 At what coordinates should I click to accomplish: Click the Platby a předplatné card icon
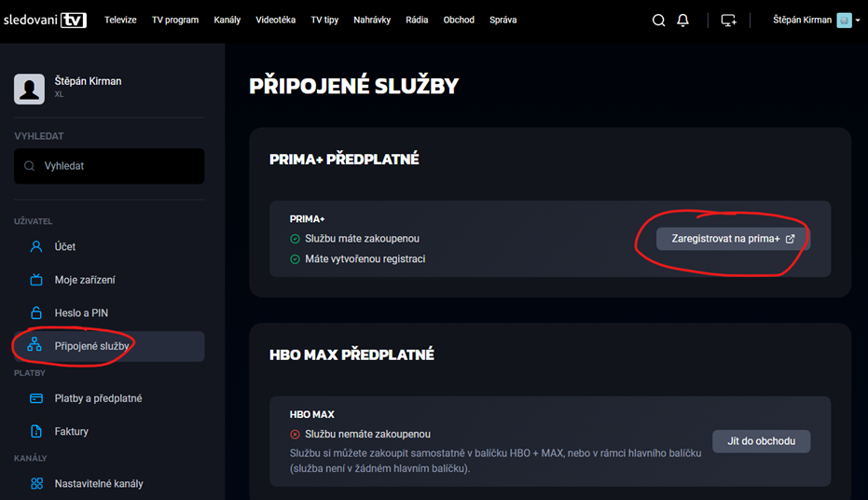click(x=36, y=398)
